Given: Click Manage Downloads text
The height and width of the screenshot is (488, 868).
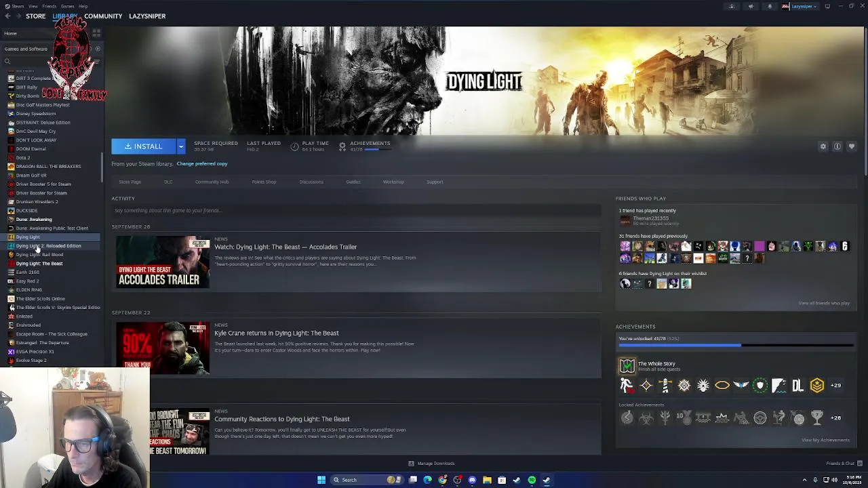Looking at the screenshot, I should click(x=436, y=464).
